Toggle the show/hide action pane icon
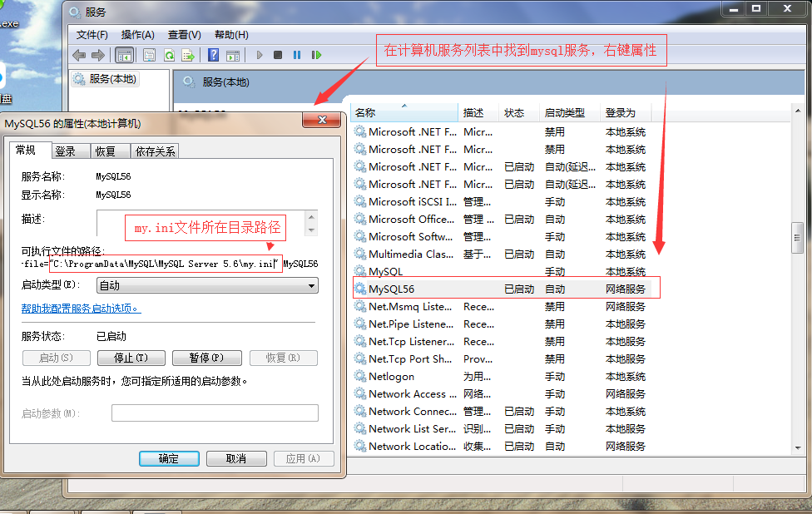The height and width of the screenshot is (514, 812). pyautogui.click(x=233, y=56)
